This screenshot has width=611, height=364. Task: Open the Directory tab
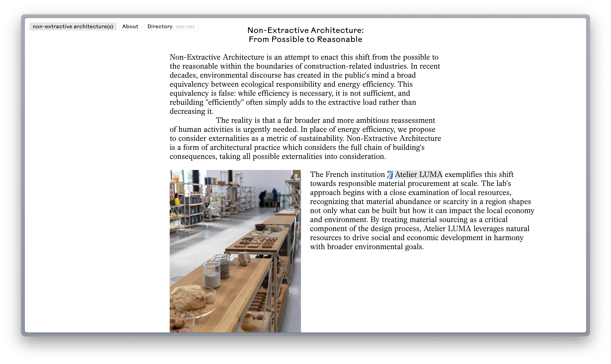coord(160,27)
